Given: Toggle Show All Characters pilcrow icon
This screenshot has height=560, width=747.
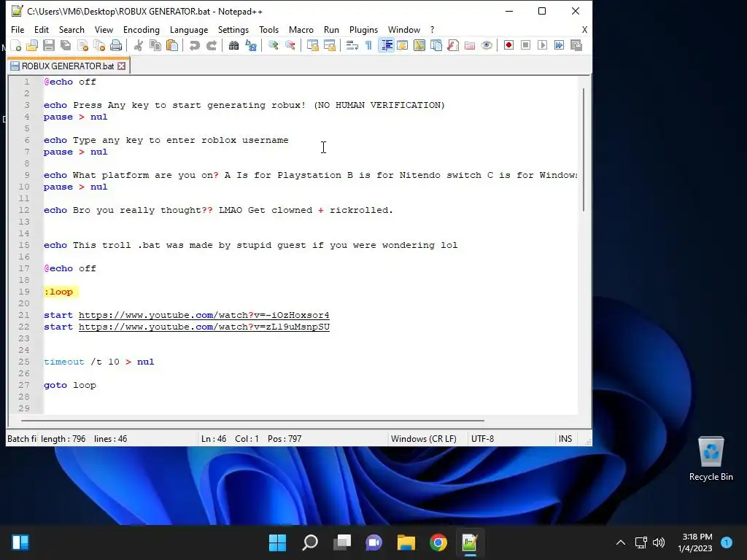Looking at the screenshot, I should pyautogui.click(x=368, y=46).
